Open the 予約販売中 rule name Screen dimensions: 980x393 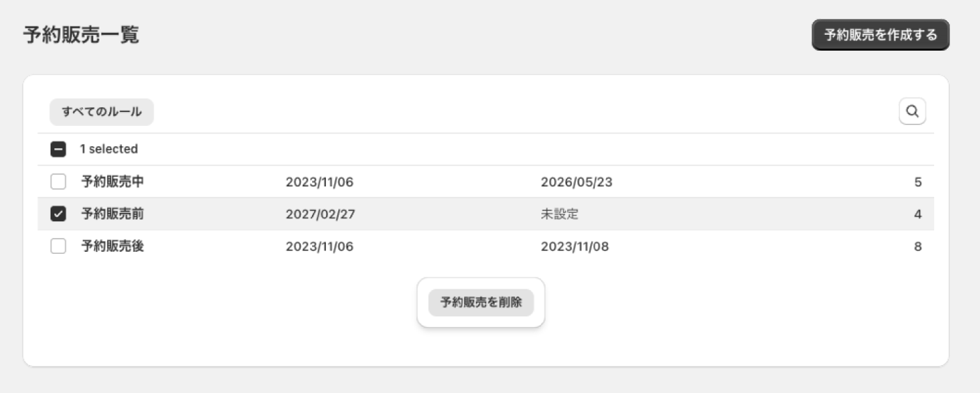pos(113,182)
